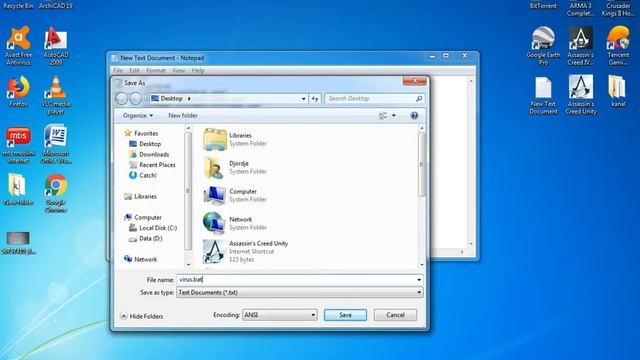Image resolution: width=640 pixels, height=360 pixels.
Task: Click the back navigation arrow in Save As
Action: pos(121,98)
